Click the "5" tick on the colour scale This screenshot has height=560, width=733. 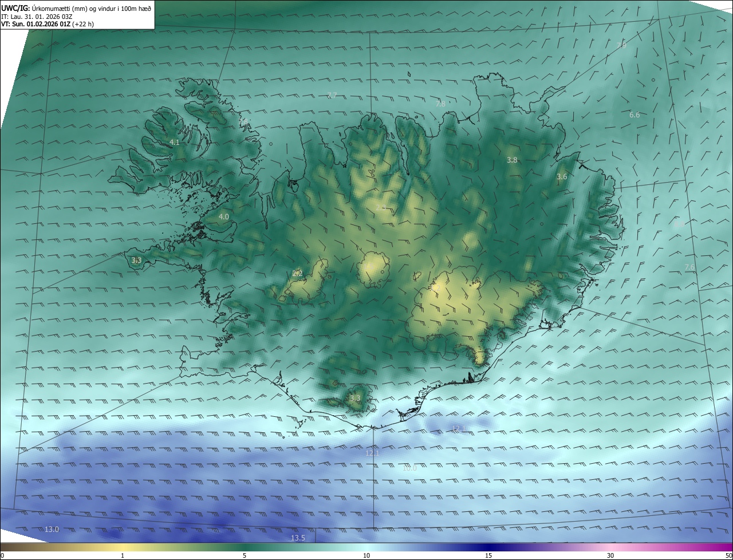245,555
